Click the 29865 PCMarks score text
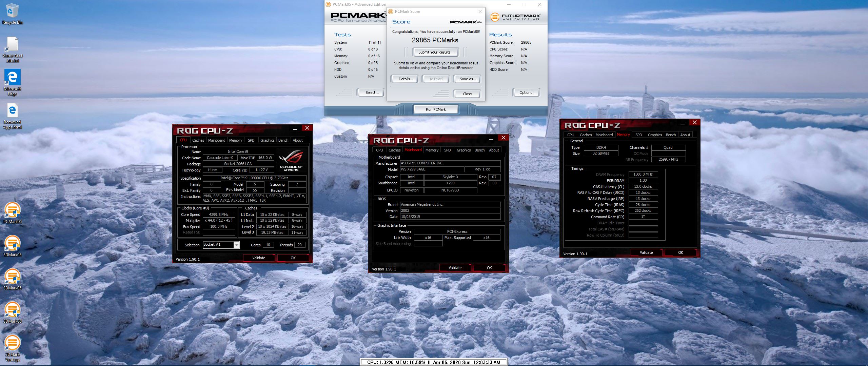This screenshot has width=868, height=366. pyautogui.click(x=435, y=40)
